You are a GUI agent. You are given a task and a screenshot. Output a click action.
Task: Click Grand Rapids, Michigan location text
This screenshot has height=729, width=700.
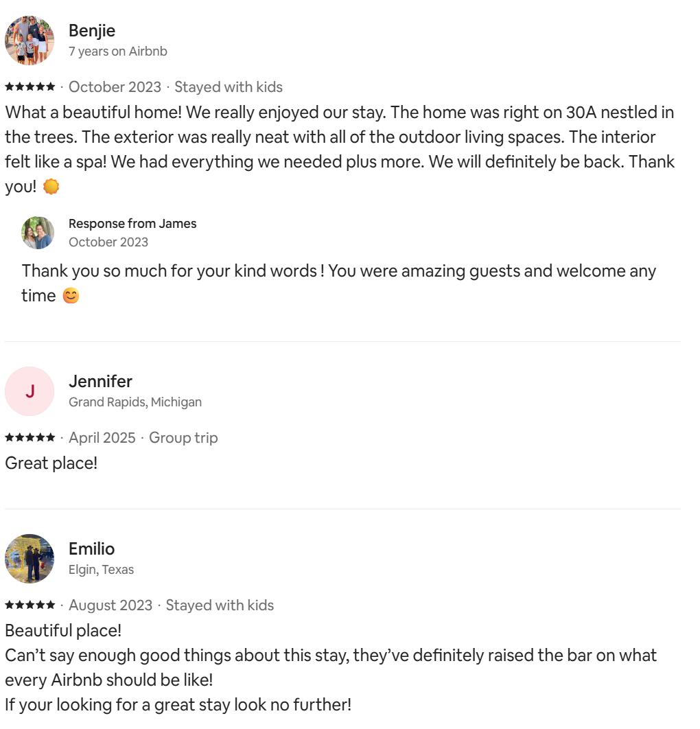[x=135, y=402]
